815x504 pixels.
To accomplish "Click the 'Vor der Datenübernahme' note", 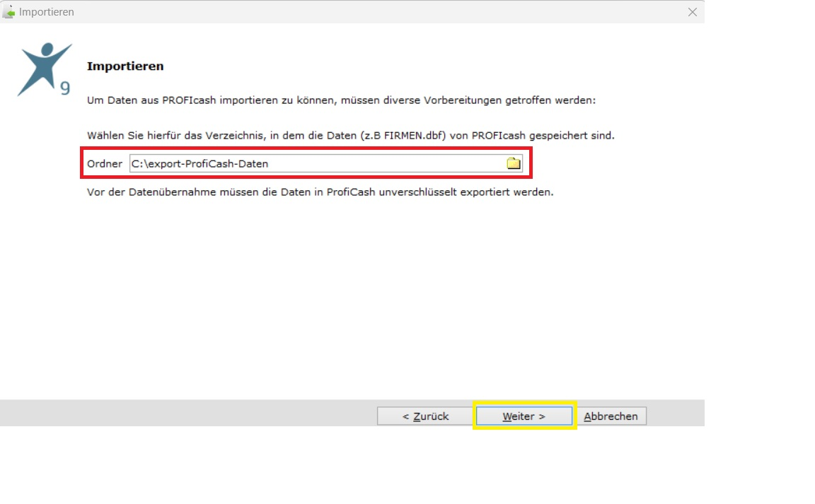I will click(320, 192).
